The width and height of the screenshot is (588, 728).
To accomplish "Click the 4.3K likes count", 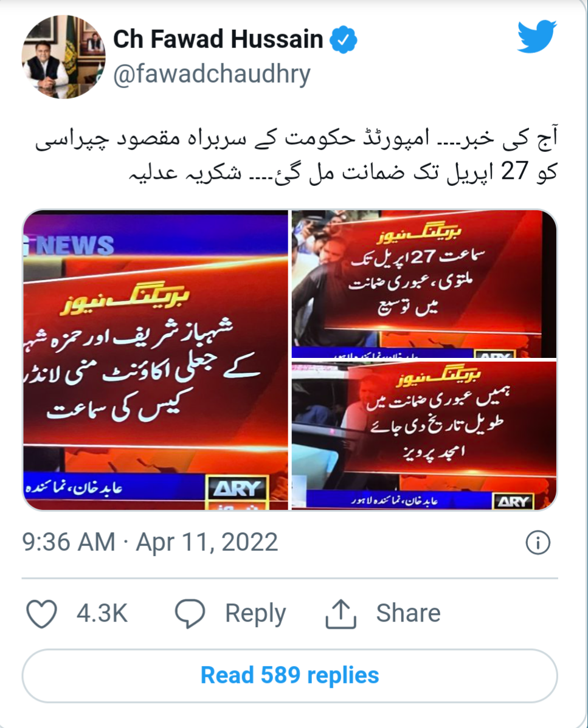I will pos(102,613).
